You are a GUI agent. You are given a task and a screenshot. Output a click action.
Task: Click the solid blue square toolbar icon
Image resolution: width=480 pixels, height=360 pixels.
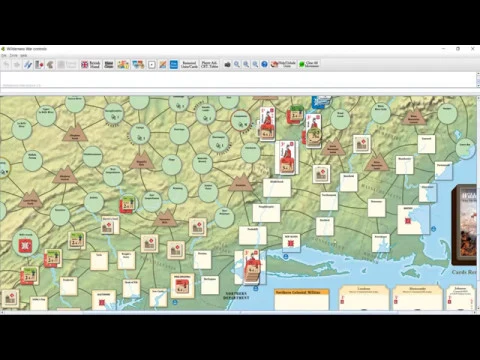174,64
